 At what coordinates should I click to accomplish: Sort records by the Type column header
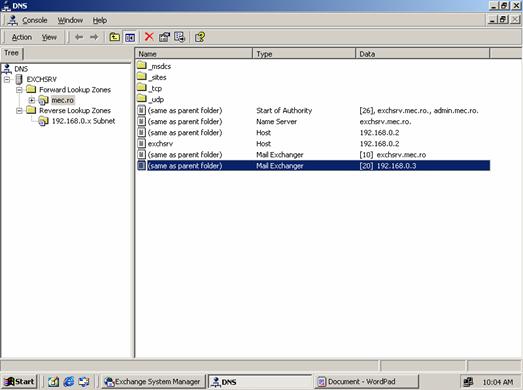pos(304,54)
